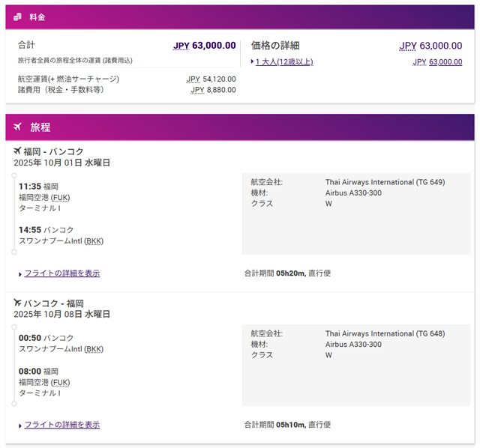This screenshot has width=480, height=448.
Task: Show flight details for the バンコク - 福岡 flight
Action: (x=61, y=425)
